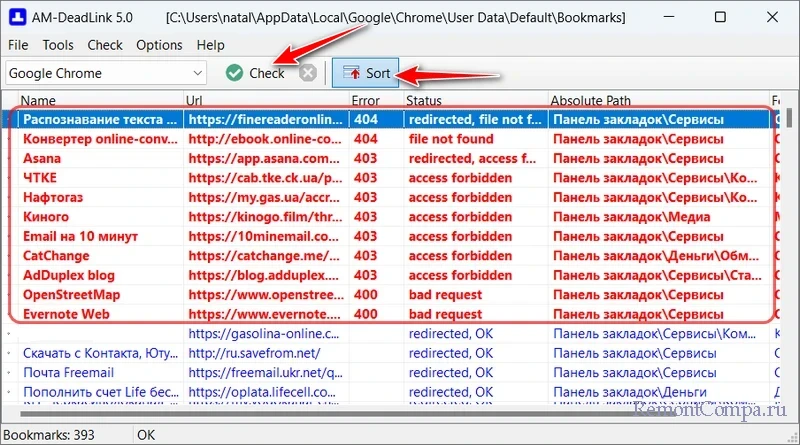Sort by the Name column header
This screenshot has width=800, height=445.
[x=40, y=101]
